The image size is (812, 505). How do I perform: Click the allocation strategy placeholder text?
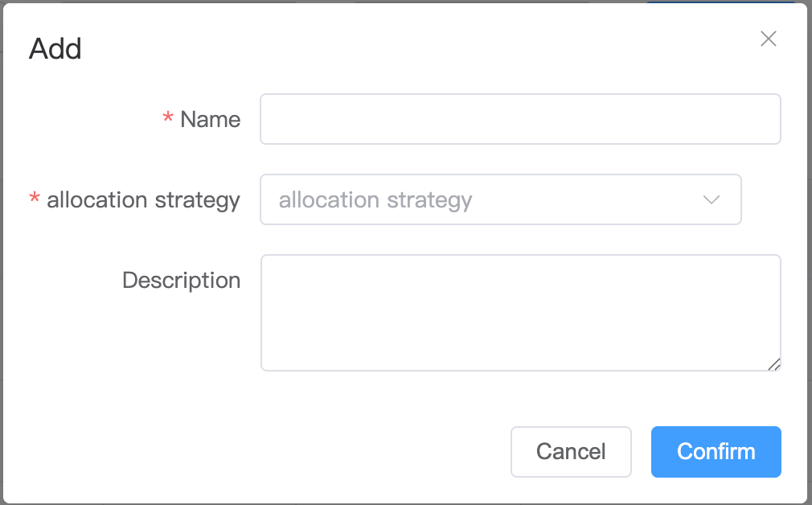[375, 200]
